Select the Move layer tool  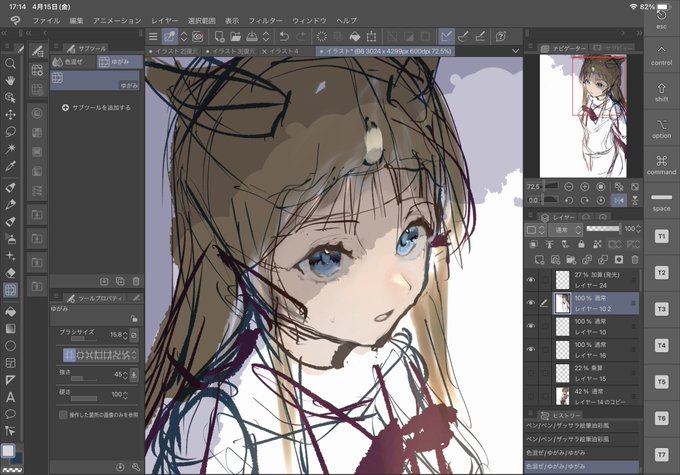tap(10, 115)
